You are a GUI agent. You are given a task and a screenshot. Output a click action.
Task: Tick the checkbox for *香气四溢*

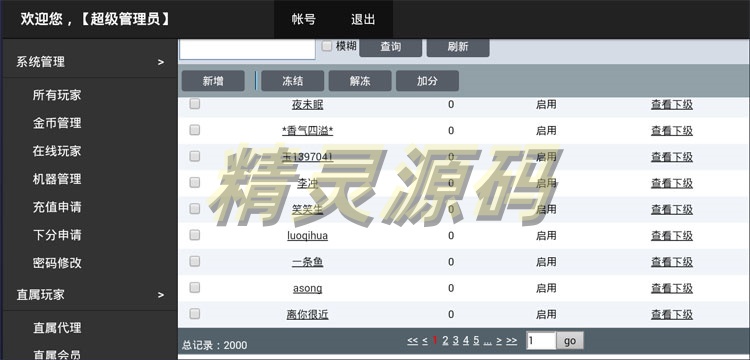pyautogui.click(x=194, y=130)
